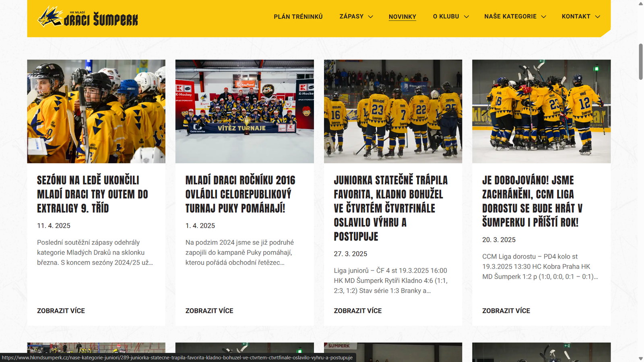644x362 pixels.
Task: Open PLÁN TRÉNINKŮ from the navigation
Action: 298,16
